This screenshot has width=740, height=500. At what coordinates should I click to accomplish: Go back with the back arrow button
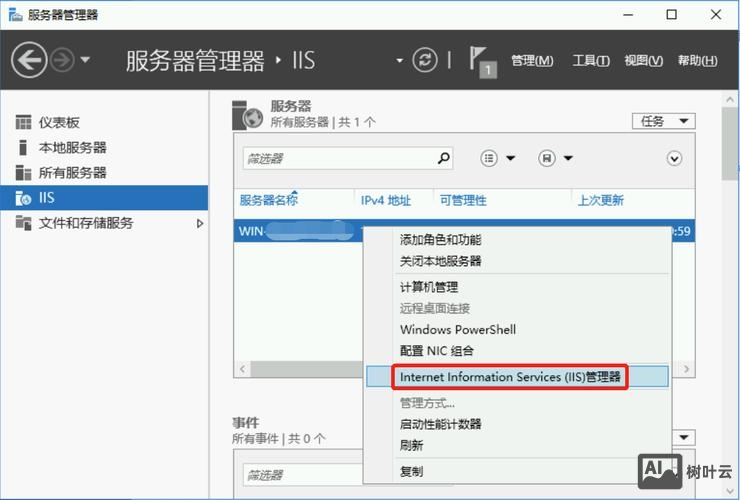[29, 60]
